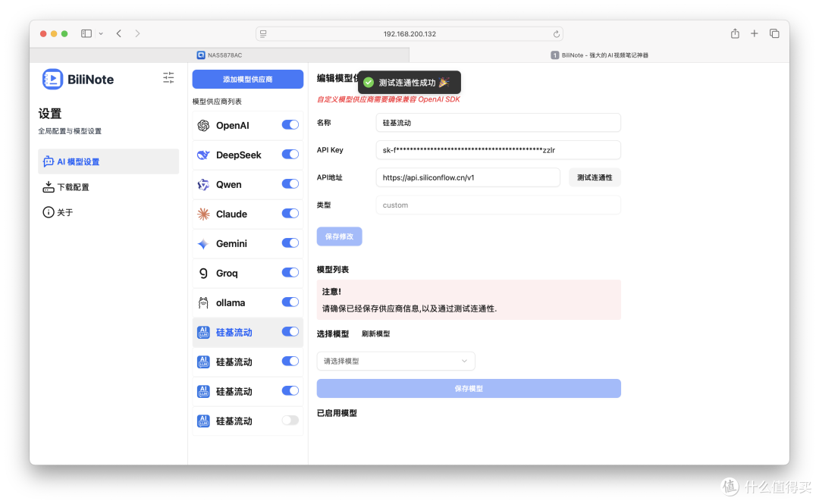Click the AI model settings chat icon
Viewport: 819px width, 504px height.
[x=48, y=162]
